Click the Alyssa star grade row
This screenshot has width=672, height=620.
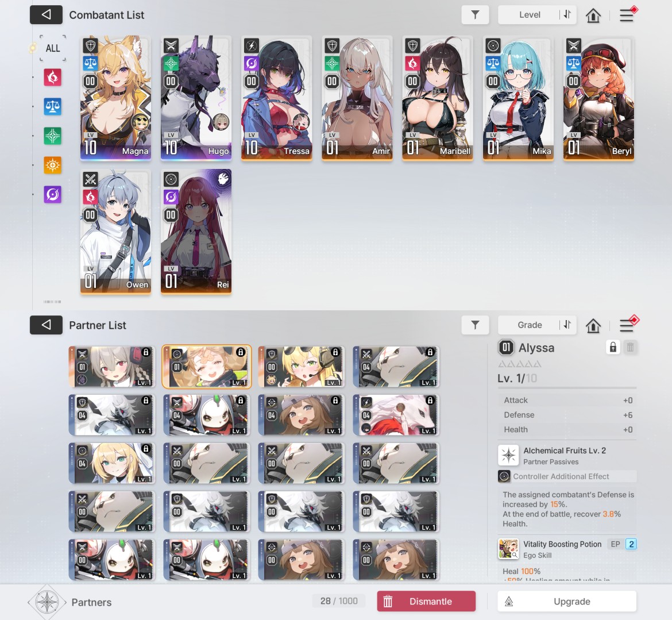pyautogui.click(x=519, y=364)
